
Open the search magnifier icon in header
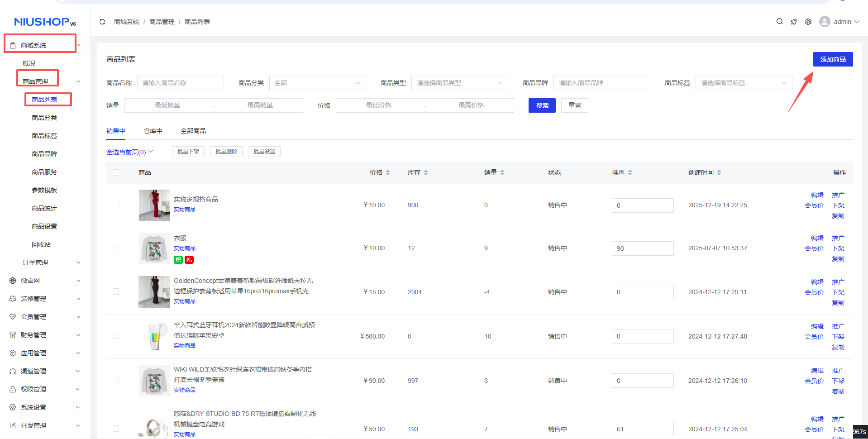[779, 21]
